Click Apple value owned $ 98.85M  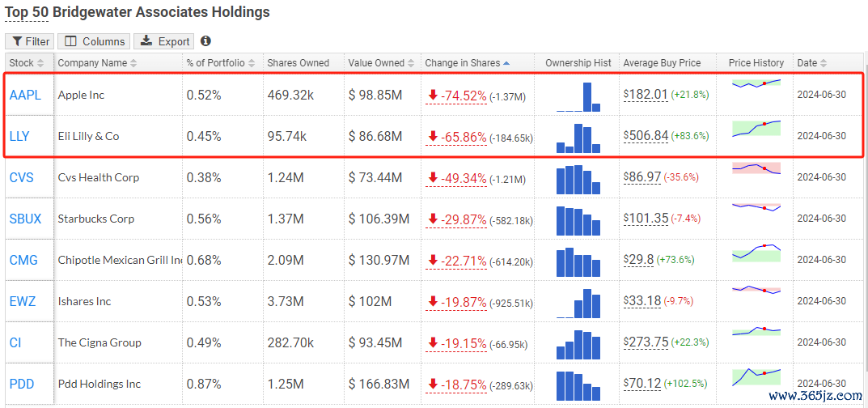click(375, 96)
